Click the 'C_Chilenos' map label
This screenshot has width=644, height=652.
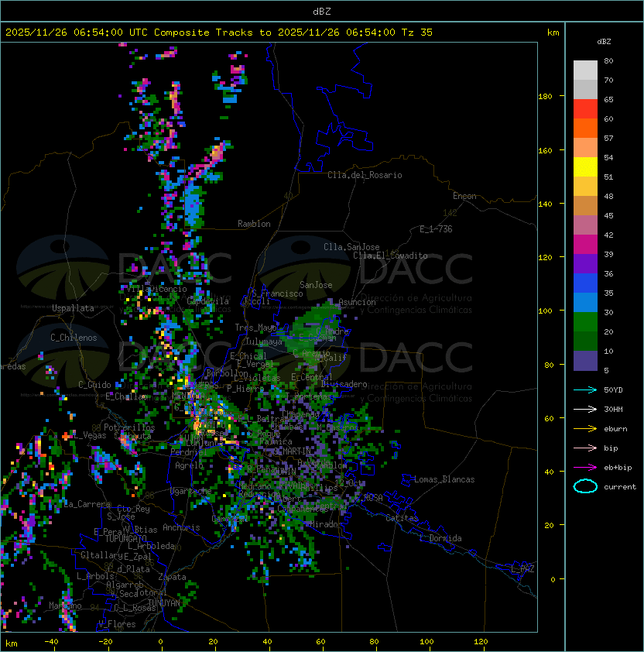tap(74, 338)
